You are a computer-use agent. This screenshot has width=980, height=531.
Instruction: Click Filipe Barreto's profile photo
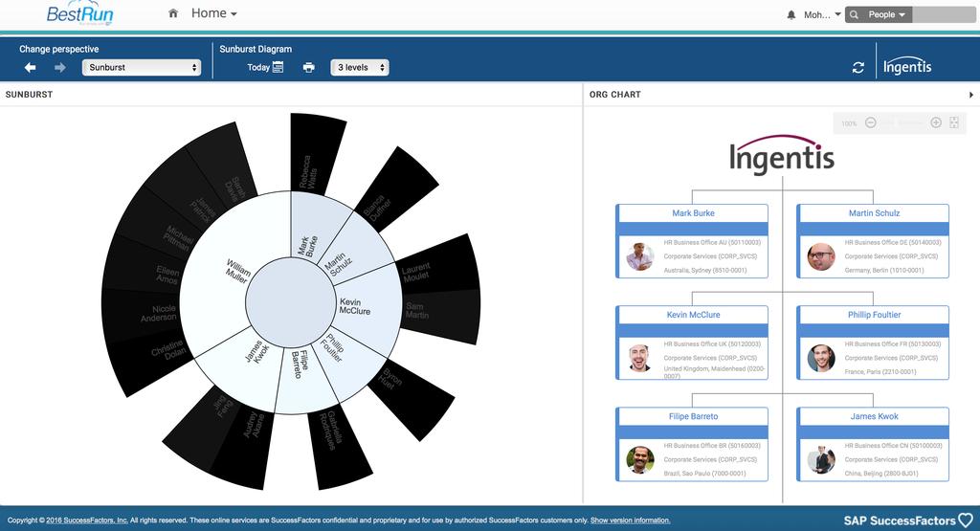tap(640, 460)
